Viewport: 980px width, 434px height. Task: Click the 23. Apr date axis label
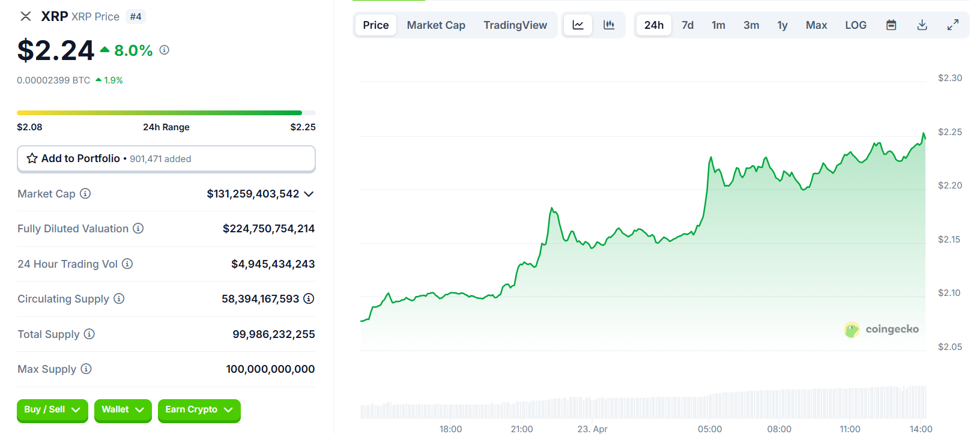592,429
